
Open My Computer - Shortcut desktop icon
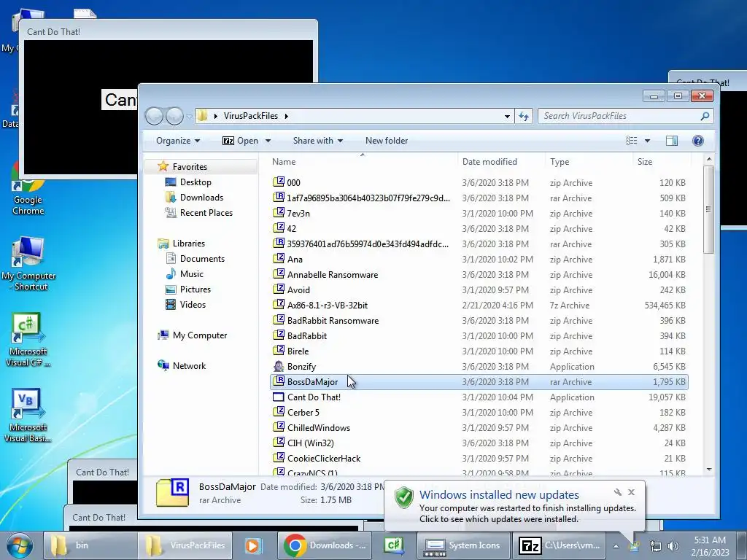pyautogui.click(x=28, y=263)
